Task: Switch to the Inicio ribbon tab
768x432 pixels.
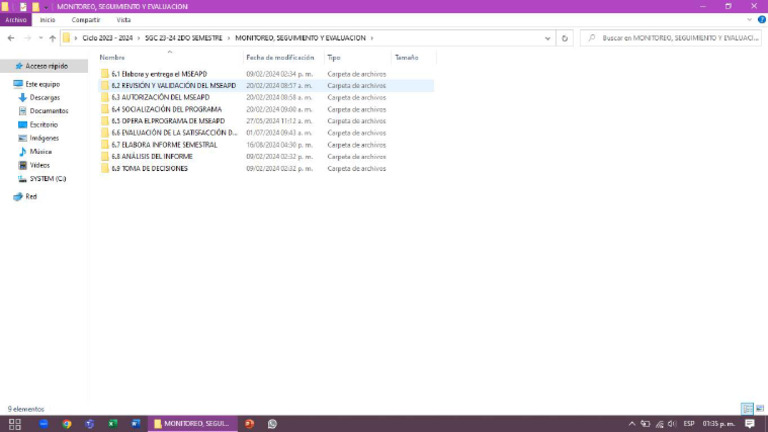Action: [x=48, y=20]
